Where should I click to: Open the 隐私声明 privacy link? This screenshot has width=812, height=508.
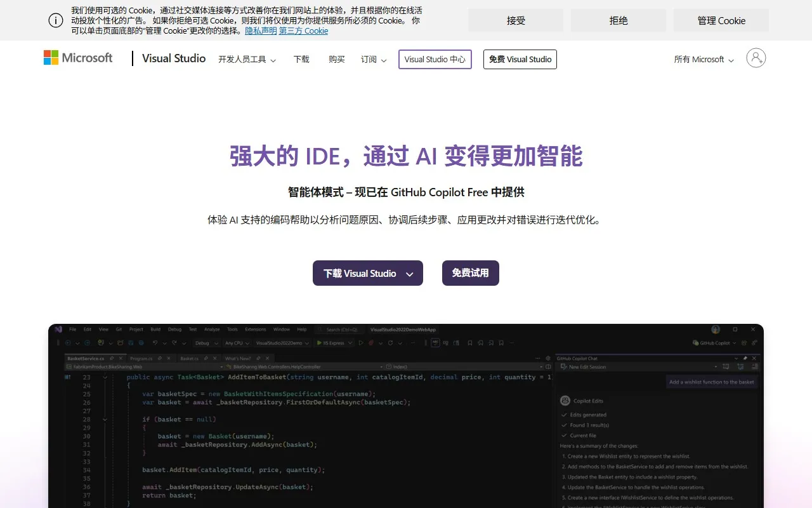click(x=261, y=30)
